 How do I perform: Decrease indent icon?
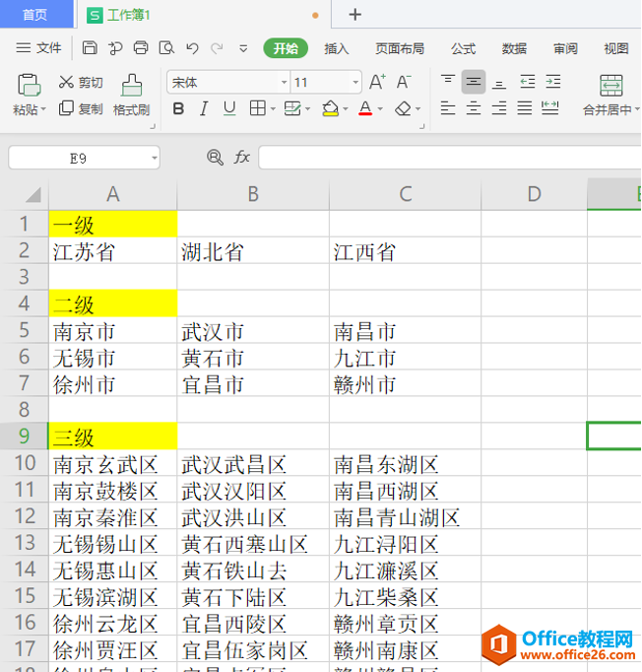tap(527, 82)
